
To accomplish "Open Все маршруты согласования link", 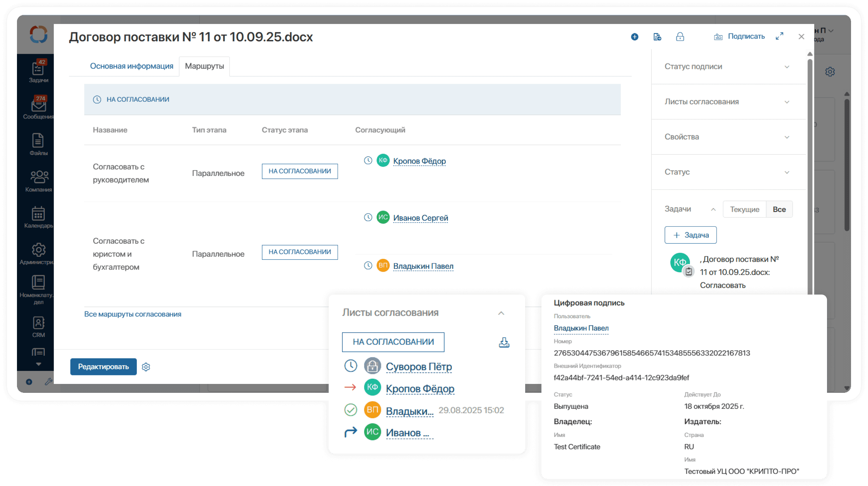I will [133, 314].
